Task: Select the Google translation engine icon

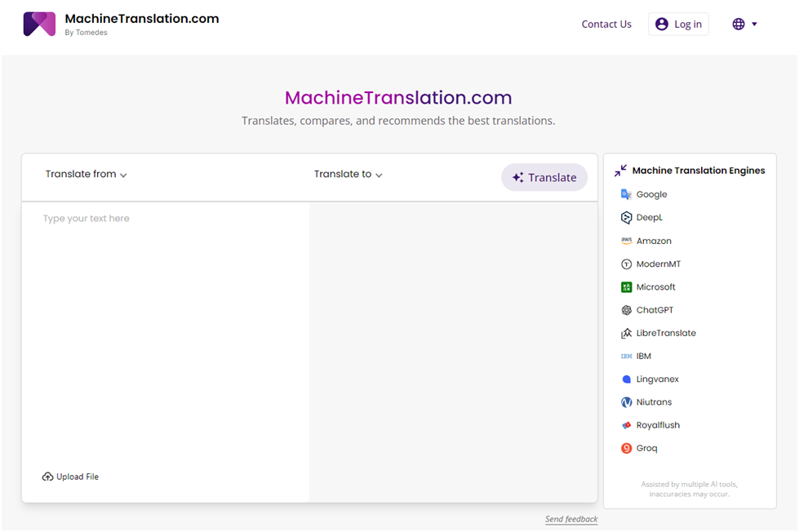Action: pos(625,194)
